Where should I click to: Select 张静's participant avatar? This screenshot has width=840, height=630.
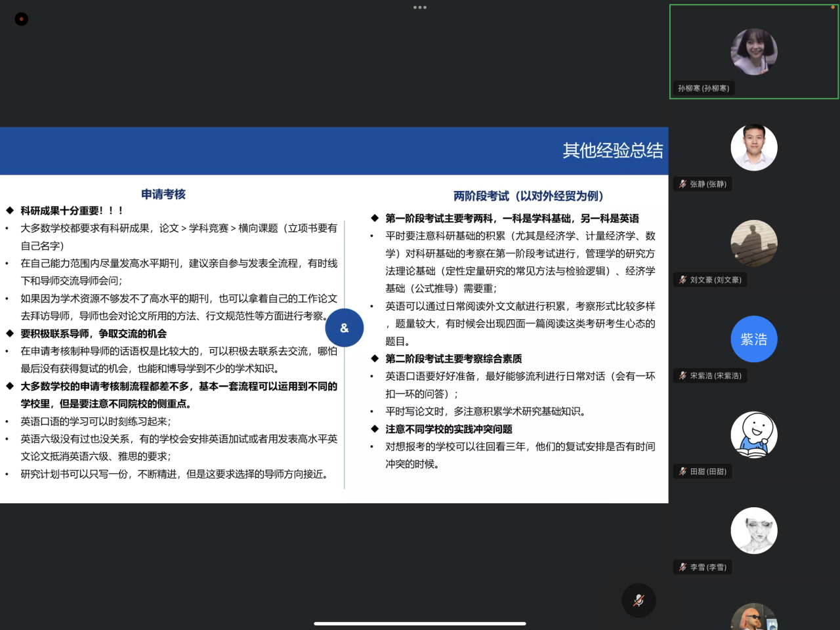754,148
